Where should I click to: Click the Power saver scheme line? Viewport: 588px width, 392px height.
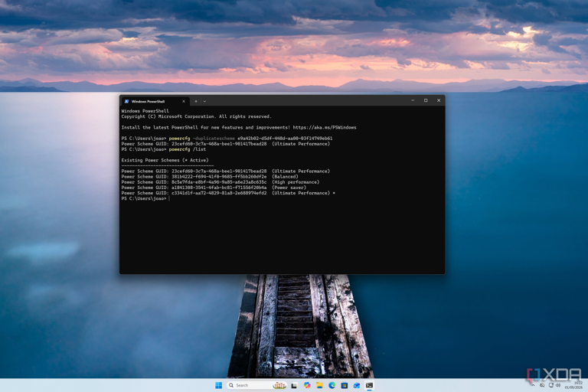(x=214, y=188)
